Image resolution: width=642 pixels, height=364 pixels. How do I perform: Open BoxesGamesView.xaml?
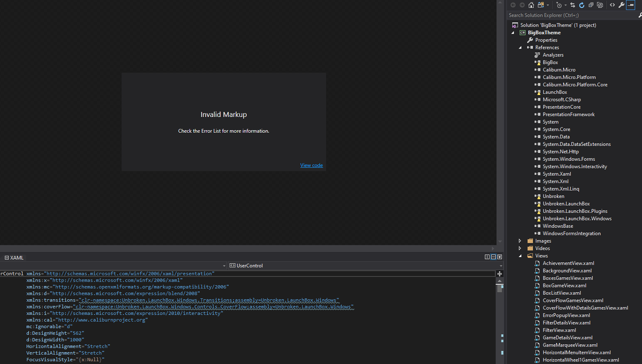pos(568,278)
